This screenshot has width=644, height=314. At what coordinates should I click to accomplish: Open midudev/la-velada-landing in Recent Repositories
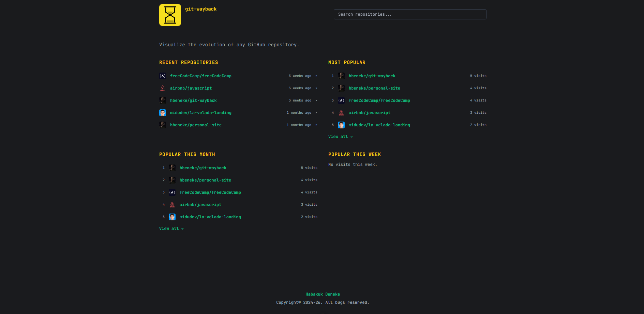[201, 113]
